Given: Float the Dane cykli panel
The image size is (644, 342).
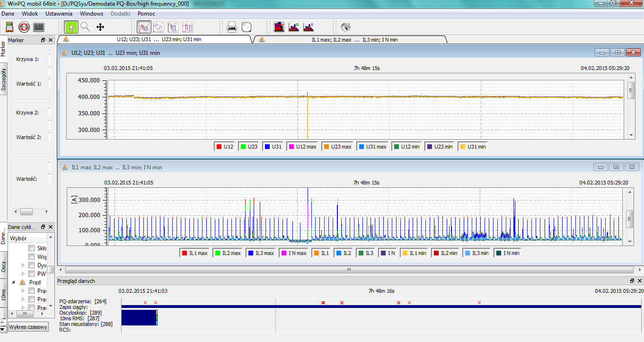Looking at the screenshot, I should point(43,227).
